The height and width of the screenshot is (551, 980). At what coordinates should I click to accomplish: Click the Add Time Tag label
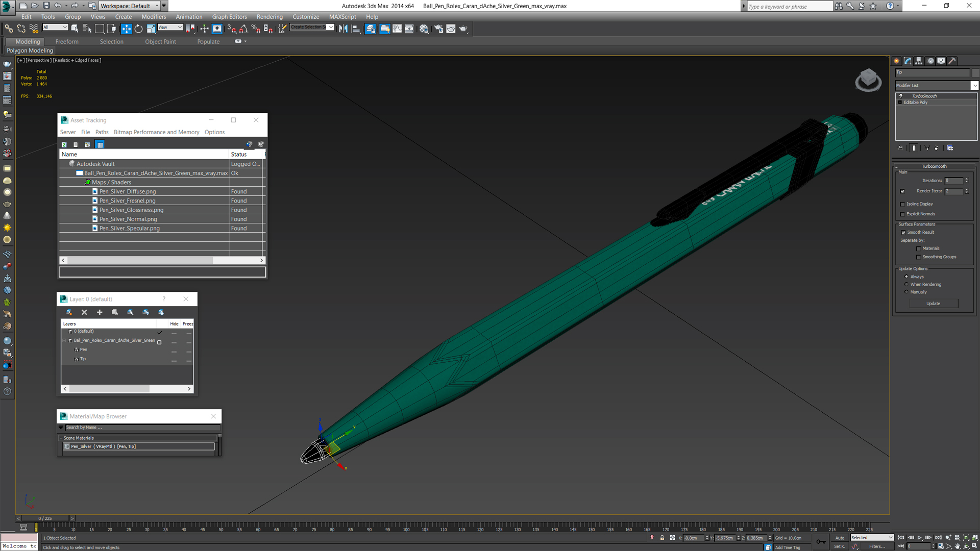tap(788, 547)
